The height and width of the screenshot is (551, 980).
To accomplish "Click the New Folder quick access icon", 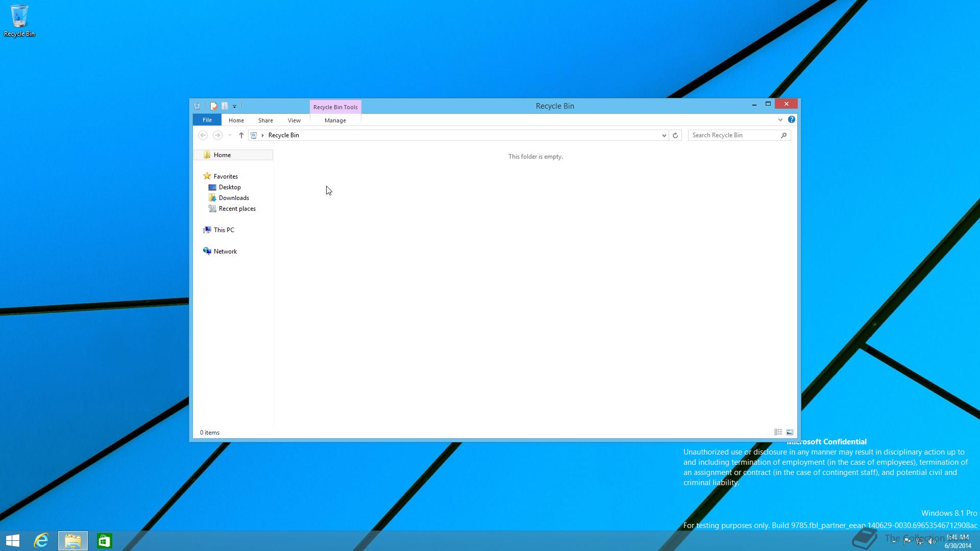I will (x=225, y=106).
